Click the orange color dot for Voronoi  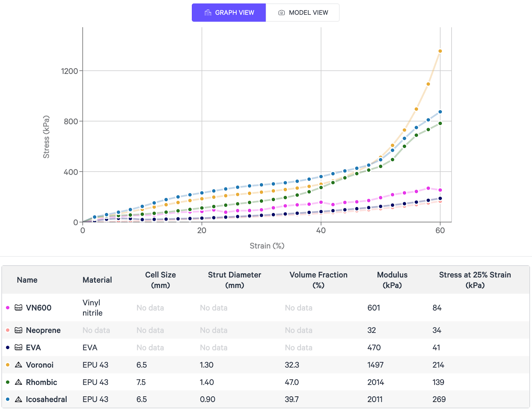click(x=8, y=365)
